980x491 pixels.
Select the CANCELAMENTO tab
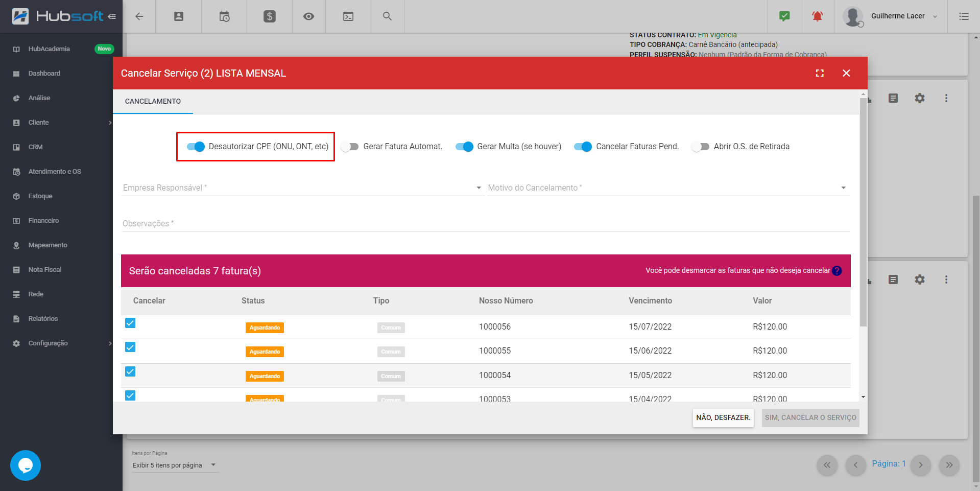point(153,101)
